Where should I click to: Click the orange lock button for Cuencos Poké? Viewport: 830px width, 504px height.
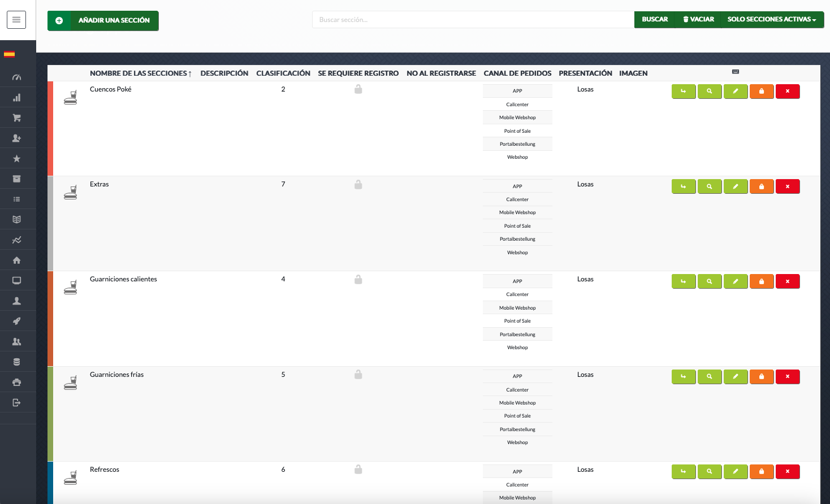[762, 92]
